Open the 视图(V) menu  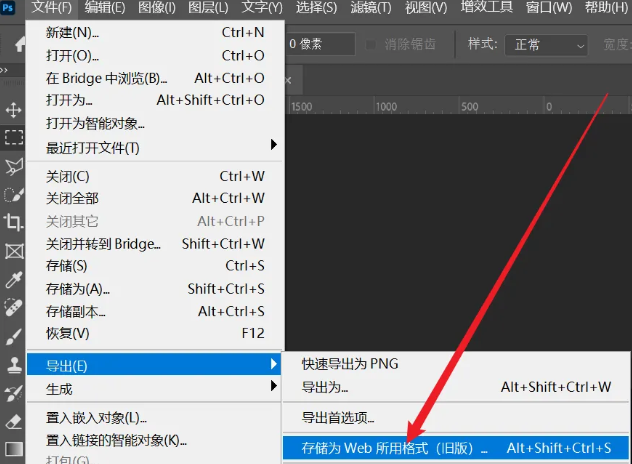point(426,7)
